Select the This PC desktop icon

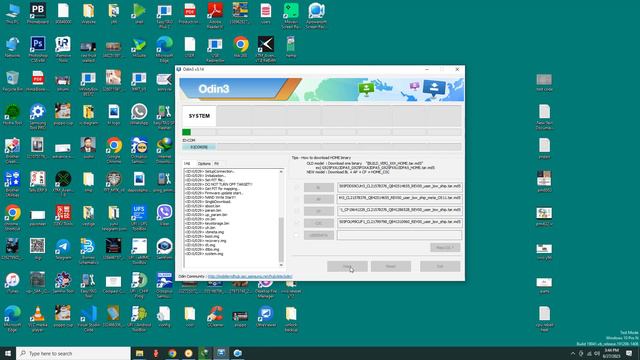point(12,14)
